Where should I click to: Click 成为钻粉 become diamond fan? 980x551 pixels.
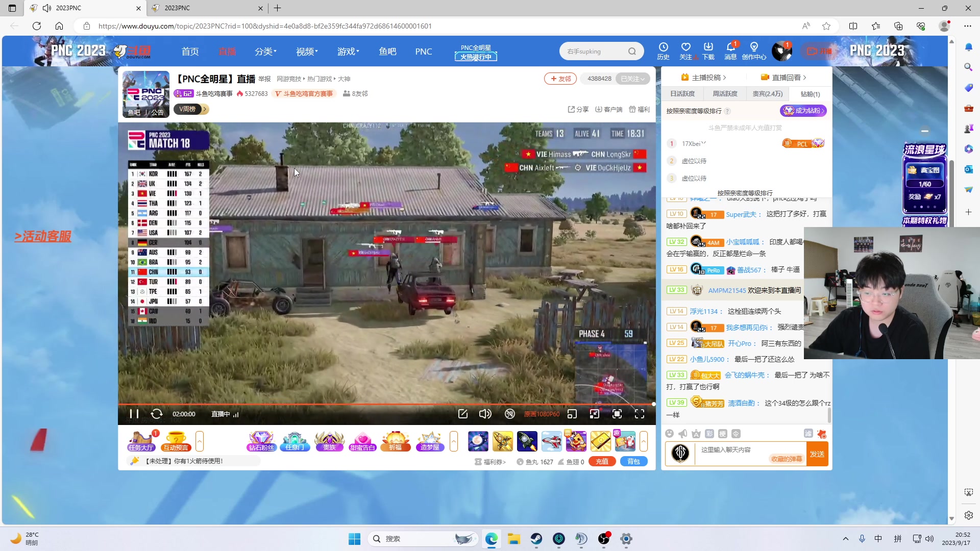803,111
